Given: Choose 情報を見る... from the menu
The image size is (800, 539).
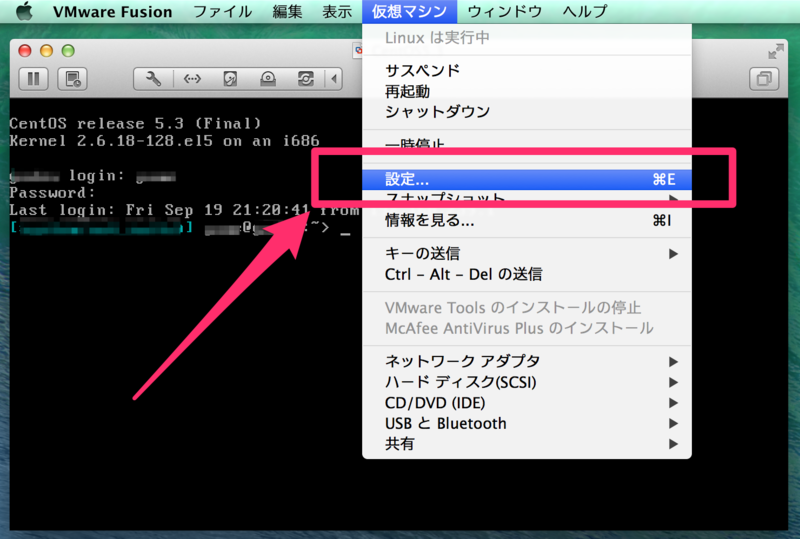Looking at the screenshot, I should click(x=527, y=220).
